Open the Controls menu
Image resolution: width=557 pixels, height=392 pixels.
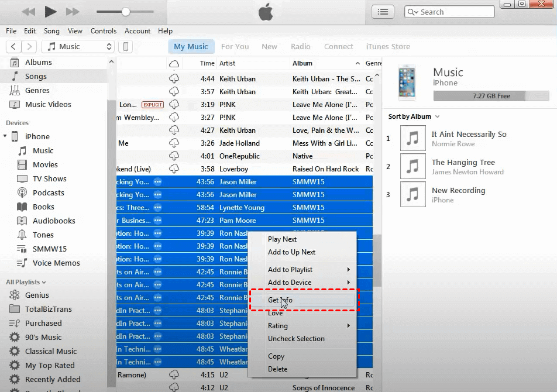click(x=104, y=31)
